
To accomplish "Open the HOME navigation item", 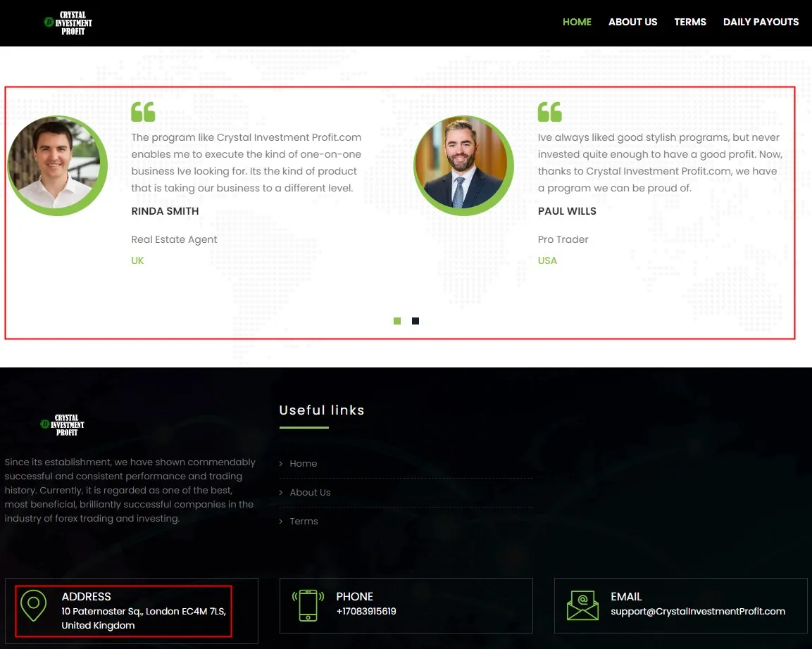I will coord(577,23).
